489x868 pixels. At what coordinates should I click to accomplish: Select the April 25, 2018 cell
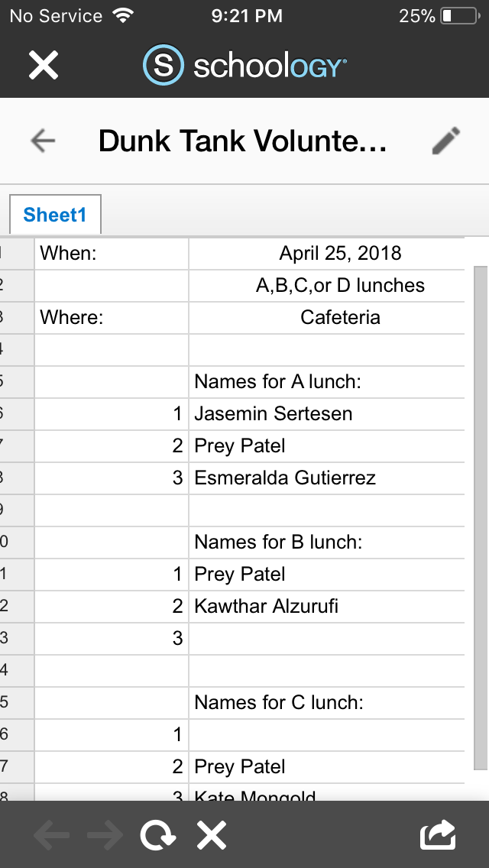point(340,254)
